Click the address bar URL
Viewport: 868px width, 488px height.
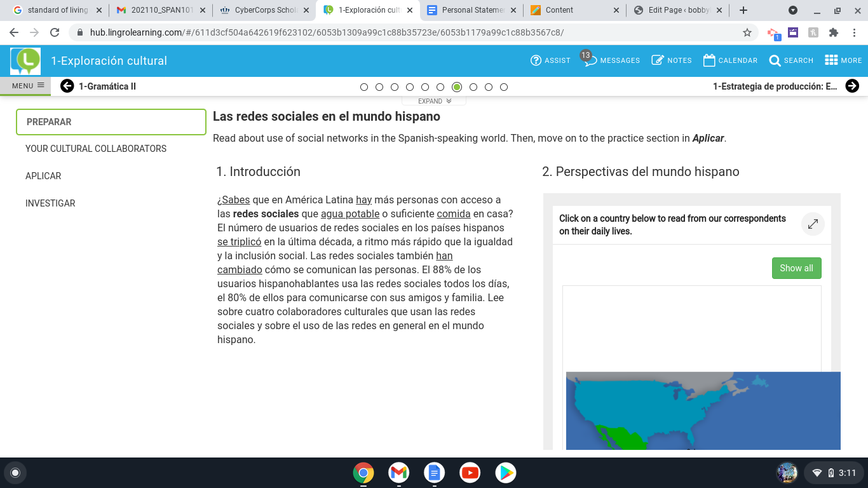[x=327, y=32]
